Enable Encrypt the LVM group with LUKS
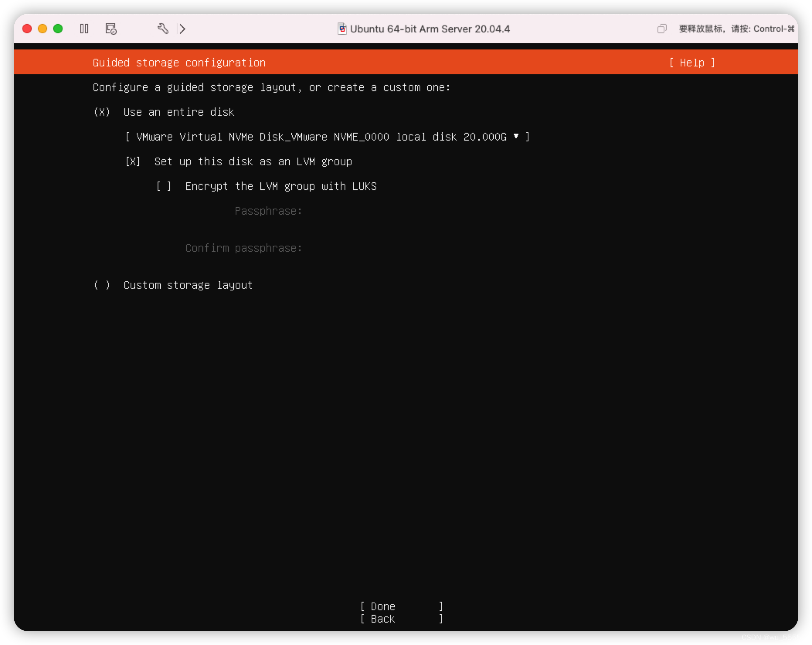Image resolution: width=812 pixels, height=645 pixels. [x=164, y=186]
